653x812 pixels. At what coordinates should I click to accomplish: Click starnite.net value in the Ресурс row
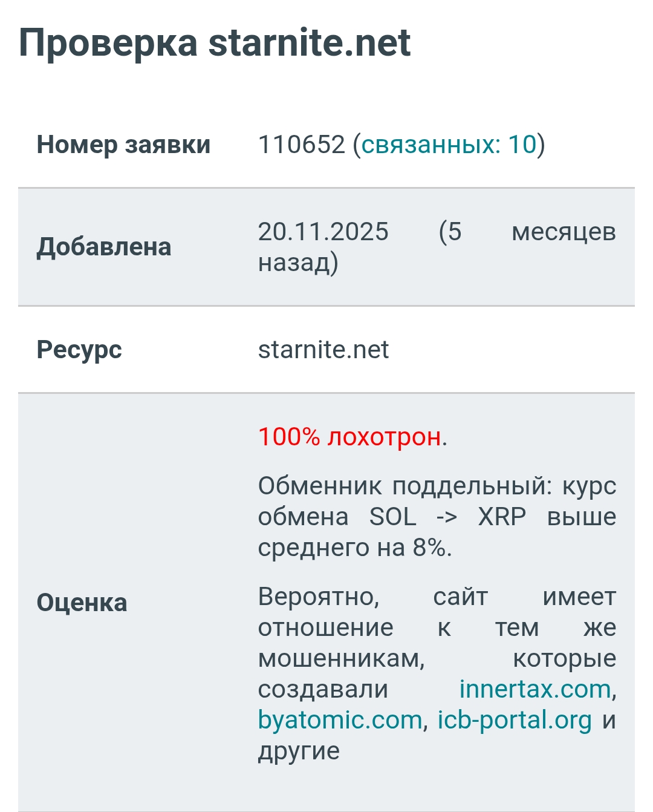[323, 350]
